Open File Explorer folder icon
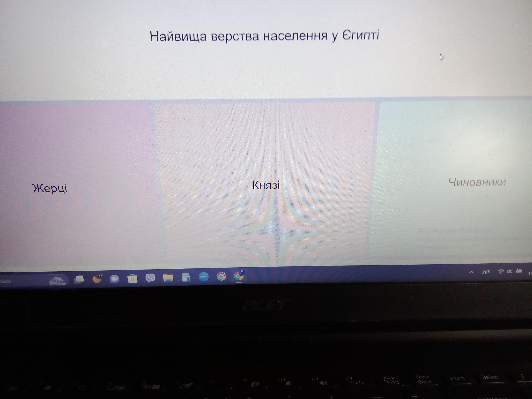532x399 pixels. [x=168, y=278]
